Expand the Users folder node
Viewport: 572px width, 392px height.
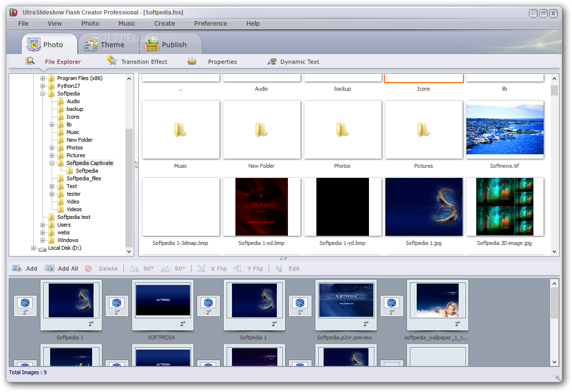[42, 225]
